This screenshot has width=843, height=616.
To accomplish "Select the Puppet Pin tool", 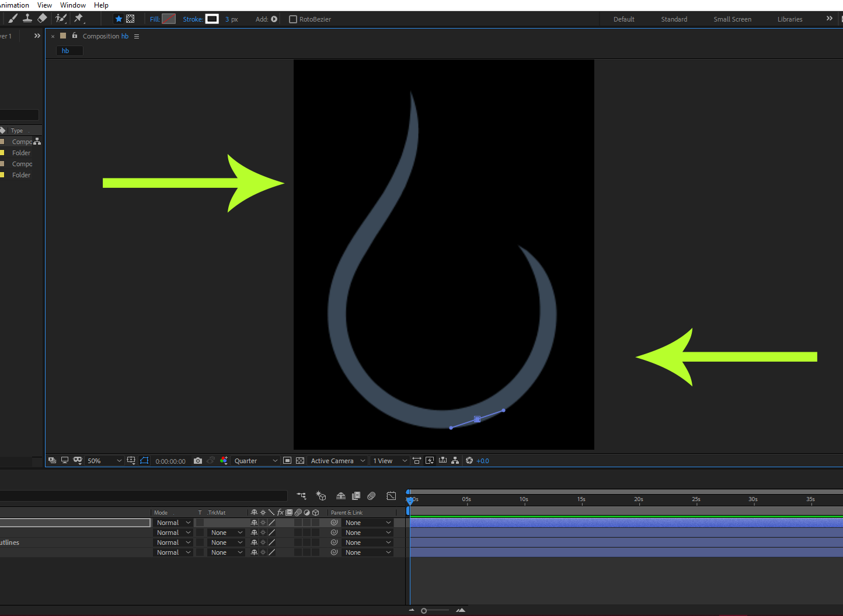I will coord(79,19).
